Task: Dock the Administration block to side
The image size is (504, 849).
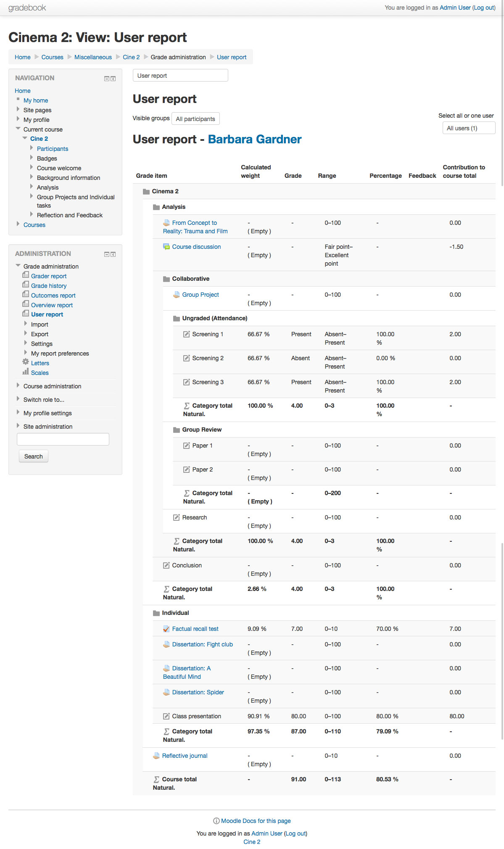Action: pos(113,254)
